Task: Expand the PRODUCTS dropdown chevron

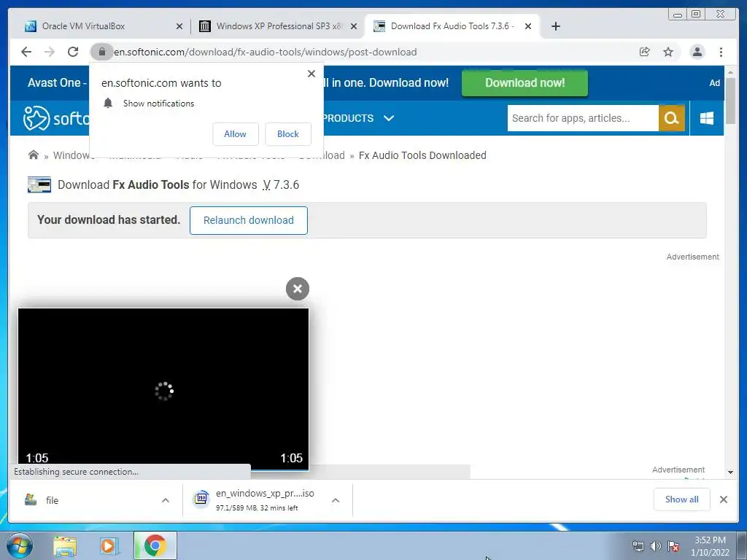Action: [x=389, y=117]
